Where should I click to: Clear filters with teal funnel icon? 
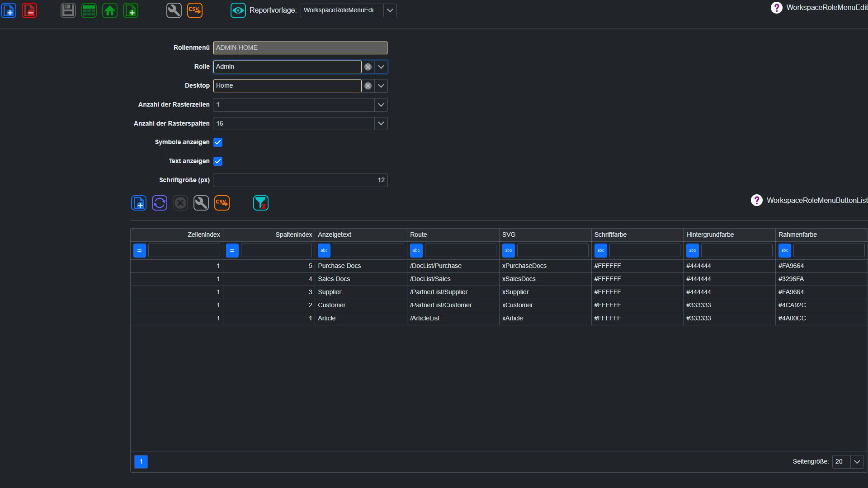point(261,203)
